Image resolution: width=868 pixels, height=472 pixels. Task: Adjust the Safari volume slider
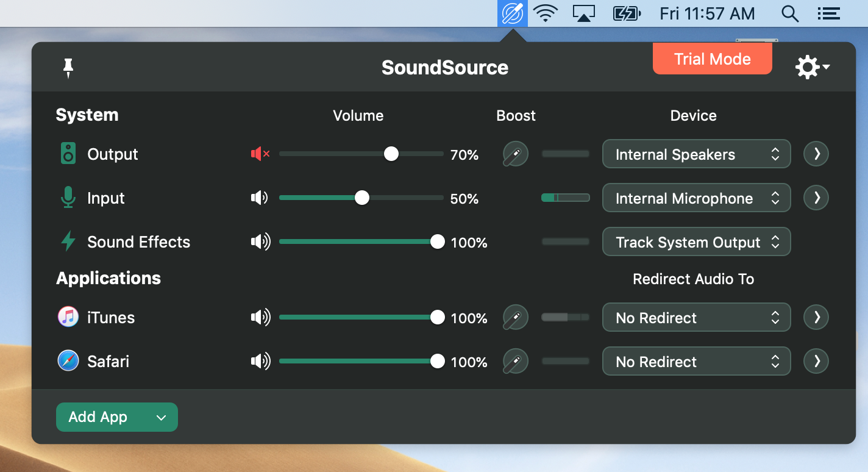[361, 362]
